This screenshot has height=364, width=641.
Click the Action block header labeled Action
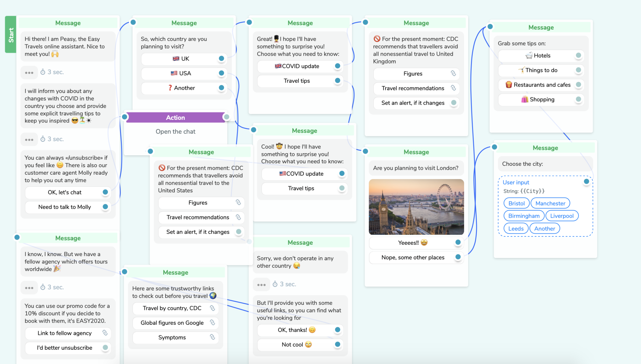click(x=176, y=117)
